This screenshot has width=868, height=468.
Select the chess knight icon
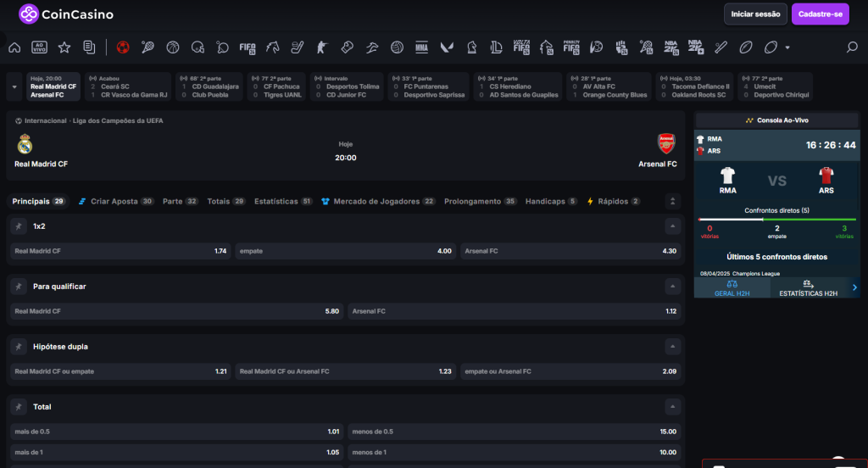tap(471, 47)
